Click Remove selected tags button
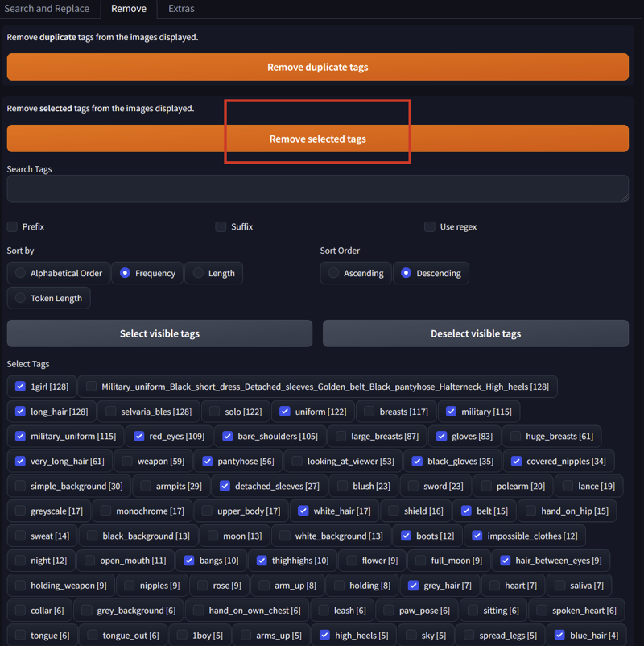 click(317, 139)
